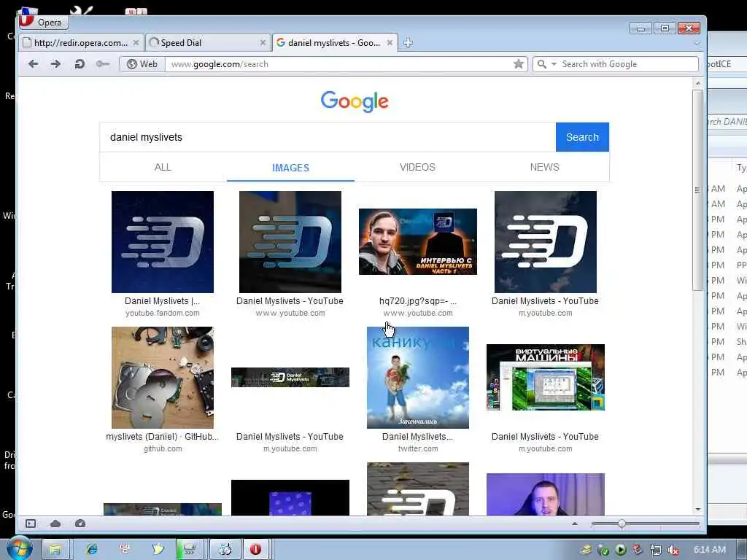747x560 pixels.
Task: Click the white feather icon in taskbar
Action: [158, 550]
